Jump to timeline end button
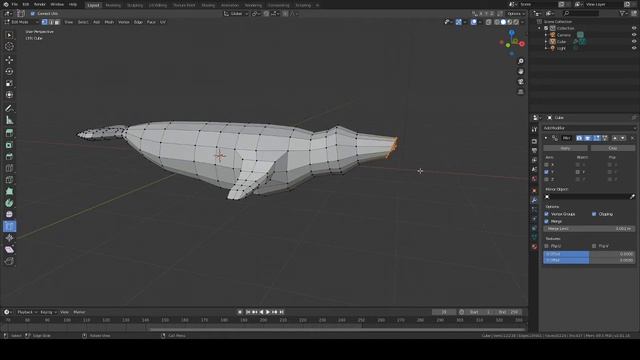This screenshot has width=640, height=360. coord(281,312)
